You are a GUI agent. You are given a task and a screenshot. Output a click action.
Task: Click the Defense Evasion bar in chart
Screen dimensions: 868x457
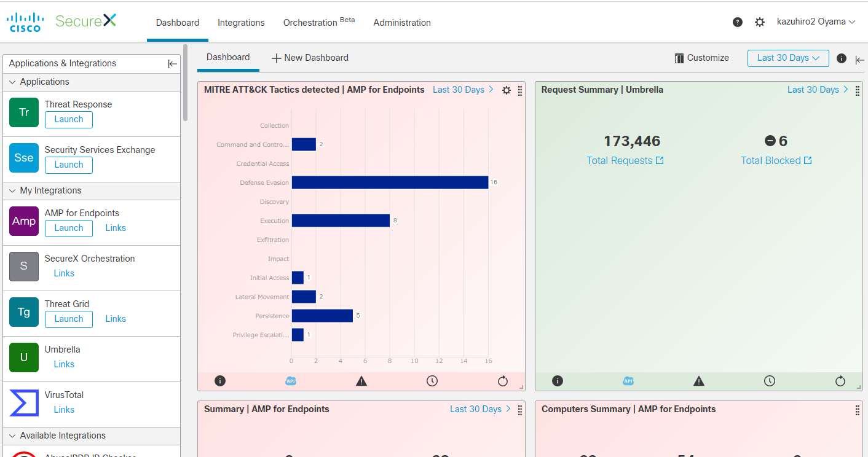point(390,182)
